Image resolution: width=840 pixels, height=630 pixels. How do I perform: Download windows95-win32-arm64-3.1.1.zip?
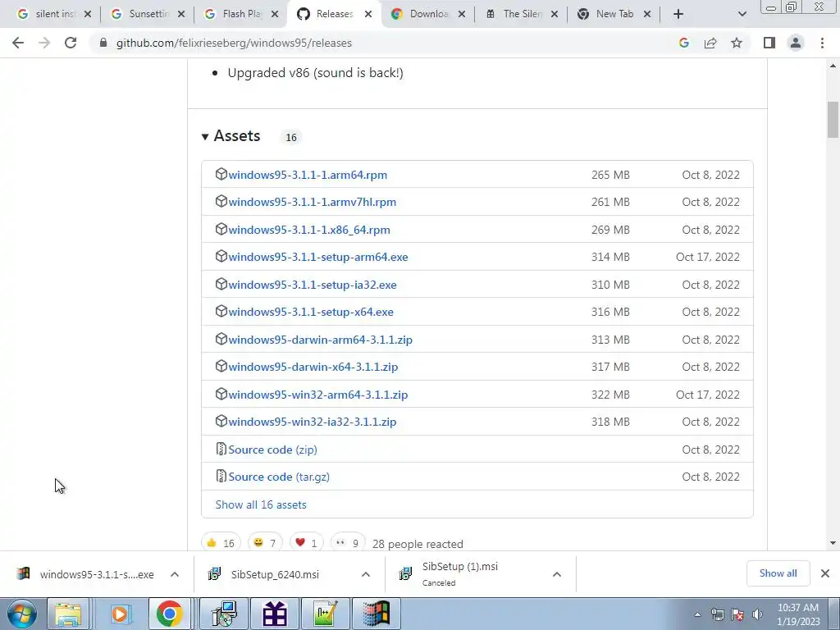tap(318, 395)
